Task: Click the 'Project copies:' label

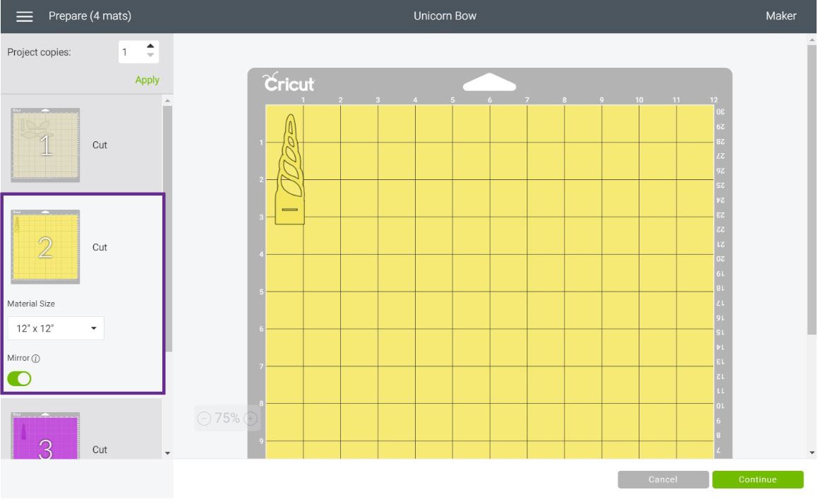Action: (x=39, y=52)
